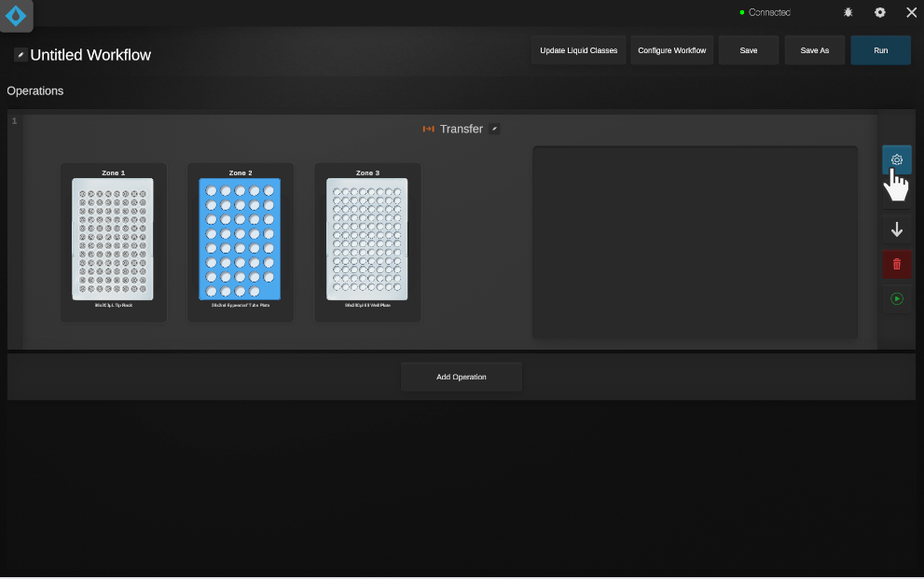Screen dimensions: 924x579
Task: Run the Transfer operation with the green play icon
Action: (x=896, y=298)
